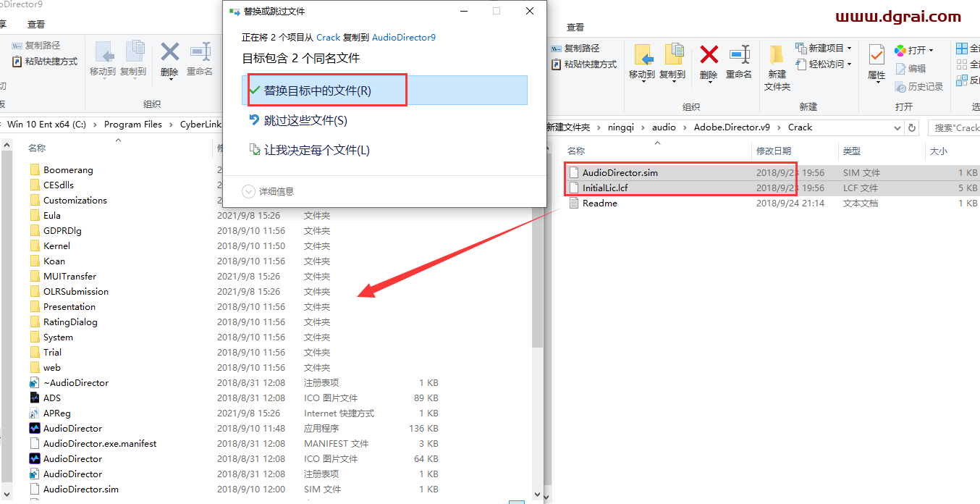Select the CESdlls folder

(x=59, y=185)
